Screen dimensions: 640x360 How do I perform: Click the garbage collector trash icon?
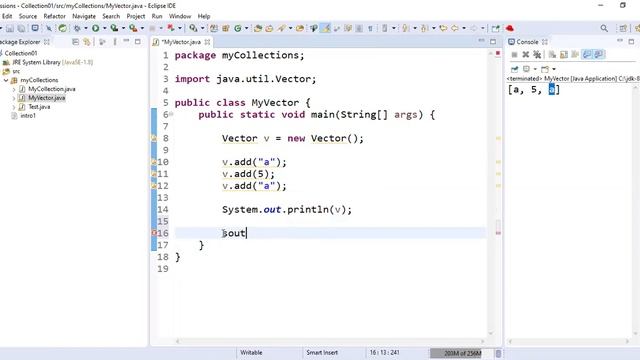[x=498, y=353]
